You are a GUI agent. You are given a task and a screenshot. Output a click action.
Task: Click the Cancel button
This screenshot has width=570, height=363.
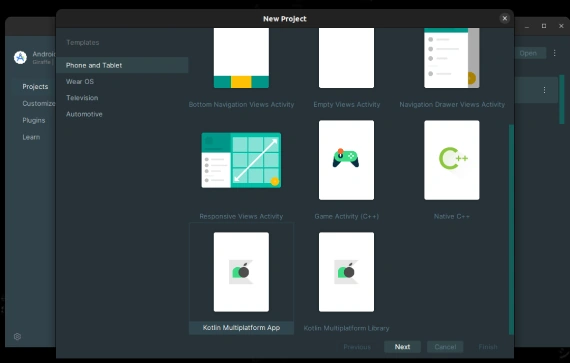[x=445, y=347]
